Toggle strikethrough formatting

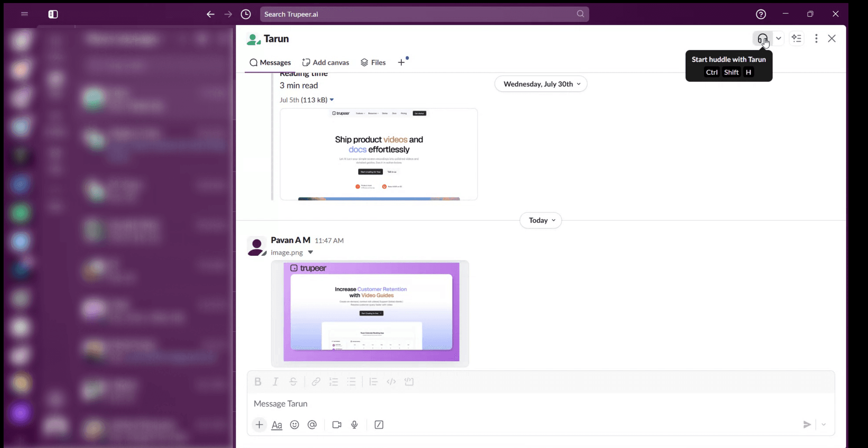[293, 382]
